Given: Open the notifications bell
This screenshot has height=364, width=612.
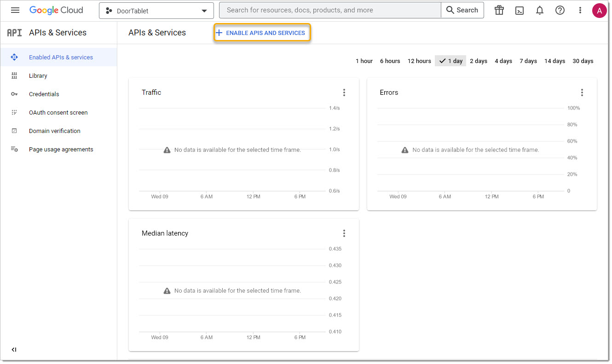Looking at the screenshot, I should (540, 10).
